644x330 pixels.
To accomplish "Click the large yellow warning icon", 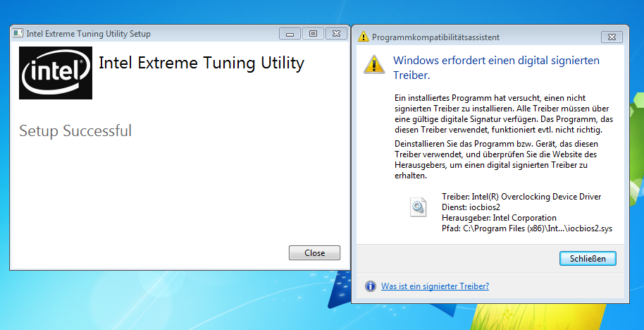I will (x=374, y=65).
